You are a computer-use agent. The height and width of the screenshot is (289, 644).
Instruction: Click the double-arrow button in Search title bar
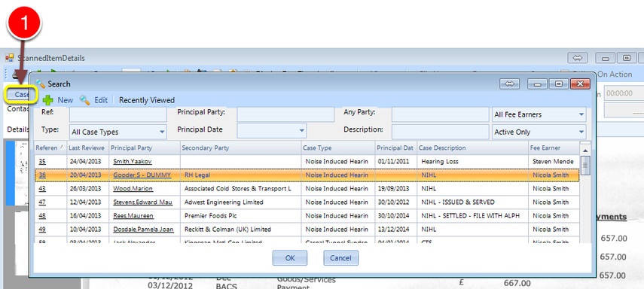[510, 84]
